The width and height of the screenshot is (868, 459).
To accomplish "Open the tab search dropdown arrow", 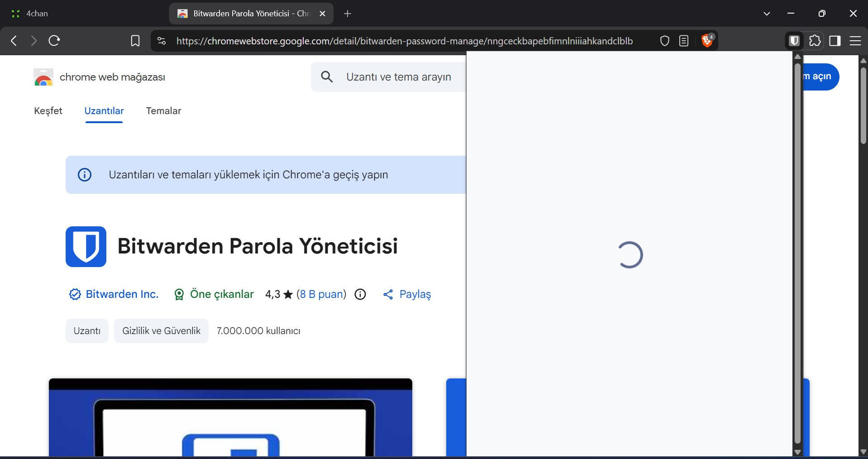I will click(x=767, y=14).
